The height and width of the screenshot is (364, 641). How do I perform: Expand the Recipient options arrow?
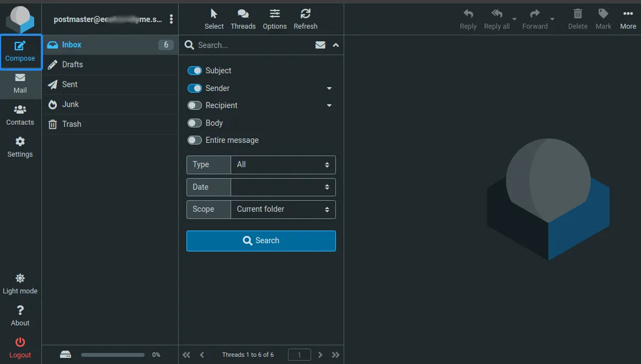(x=329, y=105)
